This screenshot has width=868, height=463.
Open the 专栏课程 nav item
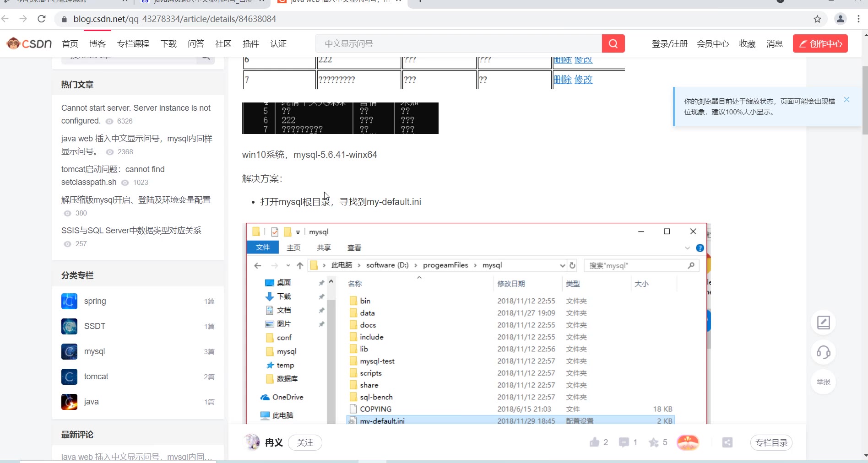tap(133, 44)
